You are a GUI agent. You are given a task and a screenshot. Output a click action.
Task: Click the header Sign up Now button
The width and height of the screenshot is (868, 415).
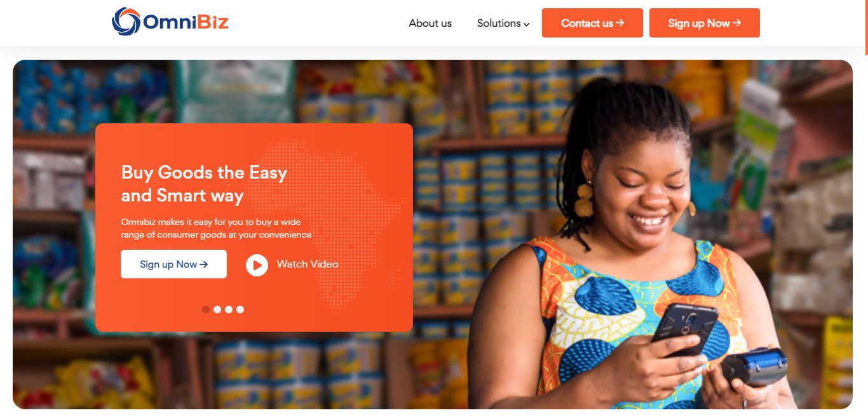(x=705, y=23)
